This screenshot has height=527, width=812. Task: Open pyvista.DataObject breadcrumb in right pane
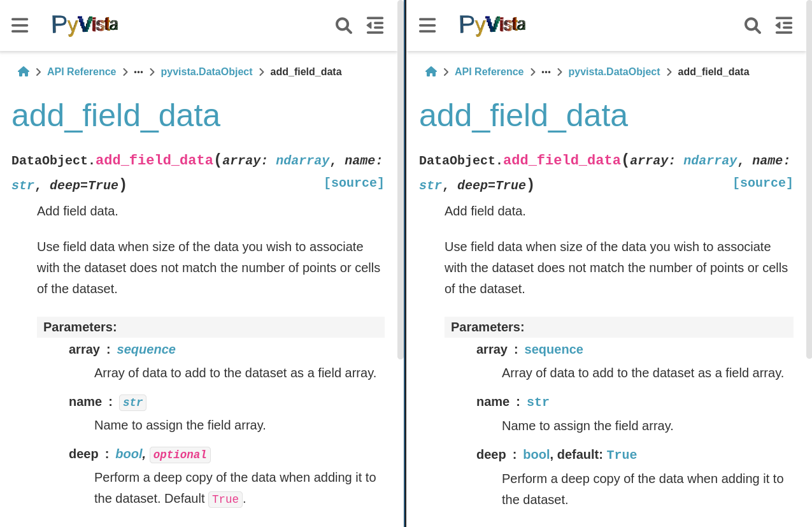[x=614, y=72]
